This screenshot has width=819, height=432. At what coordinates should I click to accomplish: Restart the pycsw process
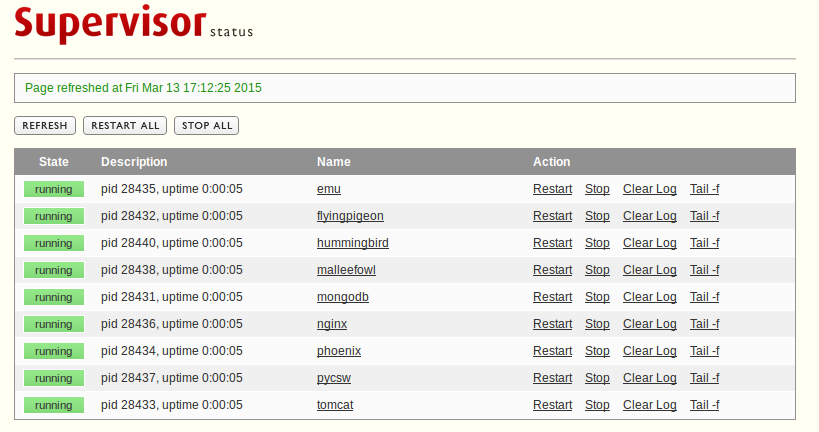coord(552,378)
